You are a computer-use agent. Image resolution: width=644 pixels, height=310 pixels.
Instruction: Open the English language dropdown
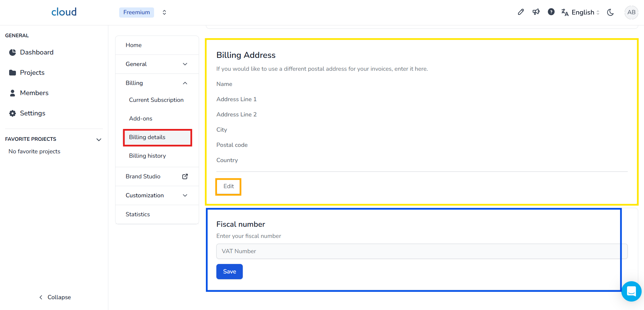[581, 13]
